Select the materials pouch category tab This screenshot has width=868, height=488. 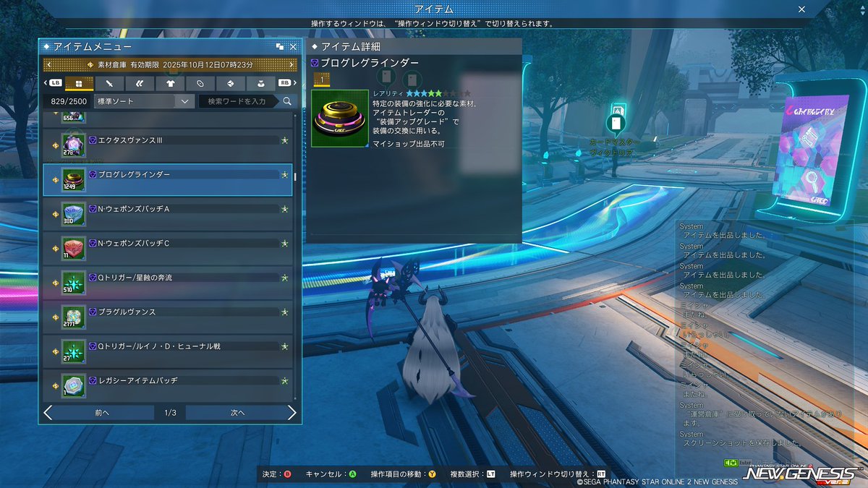click(x=261, y=83)
